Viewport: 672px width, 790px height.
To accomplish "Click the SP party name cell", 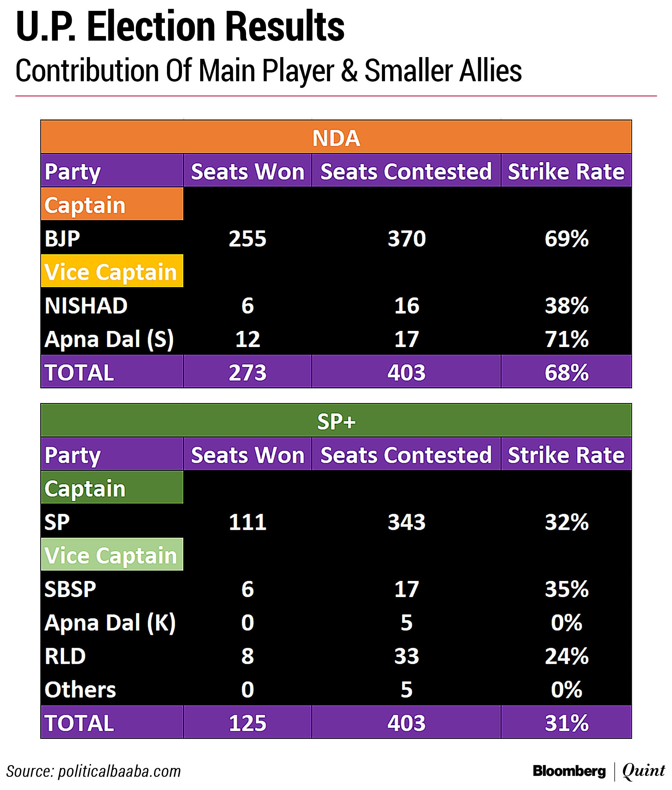I will point(57,522).
